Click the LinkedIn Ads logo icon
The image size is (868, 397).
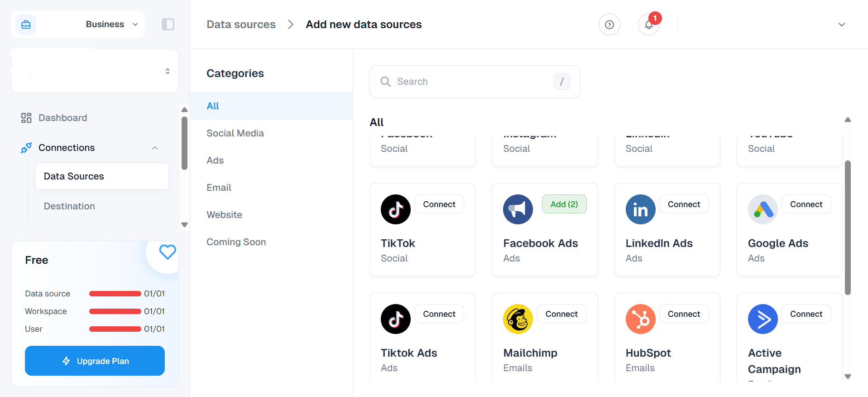(640, 209)
